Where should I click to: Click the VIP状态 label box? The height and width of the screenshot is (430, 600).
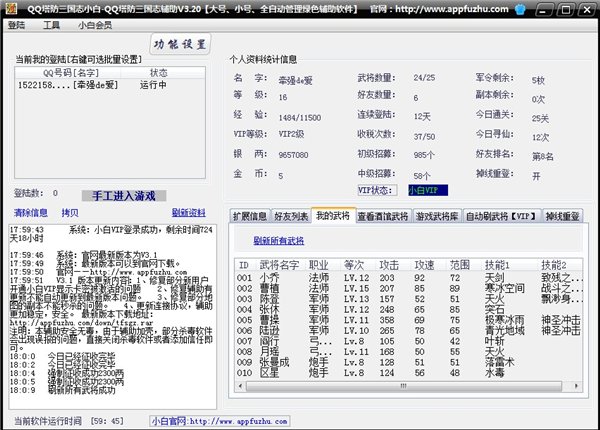pos(377,190)
